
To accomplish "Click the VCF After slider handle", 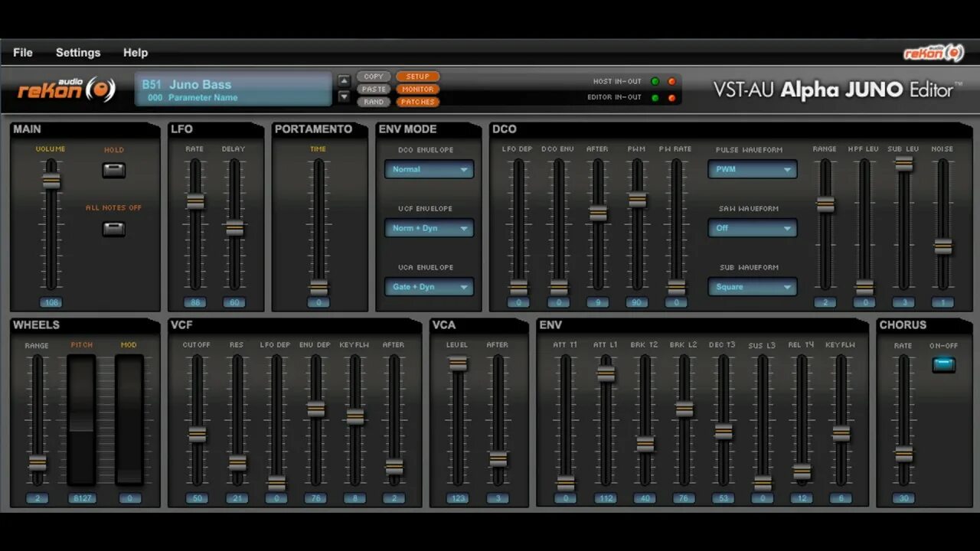I will pyautogui.click(x=394, y=467).
